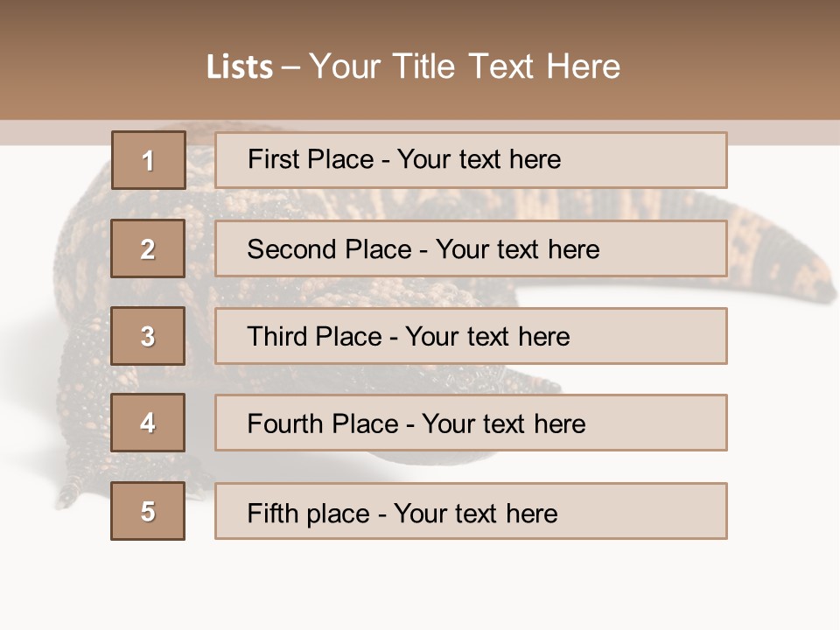
Task: Click the number 3 box
Action: coord(148,336)
